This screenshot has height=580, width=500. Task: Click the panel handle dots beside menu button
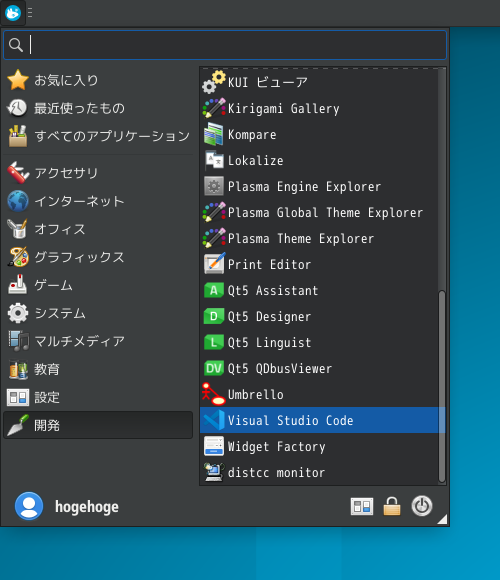click(30, 13)
